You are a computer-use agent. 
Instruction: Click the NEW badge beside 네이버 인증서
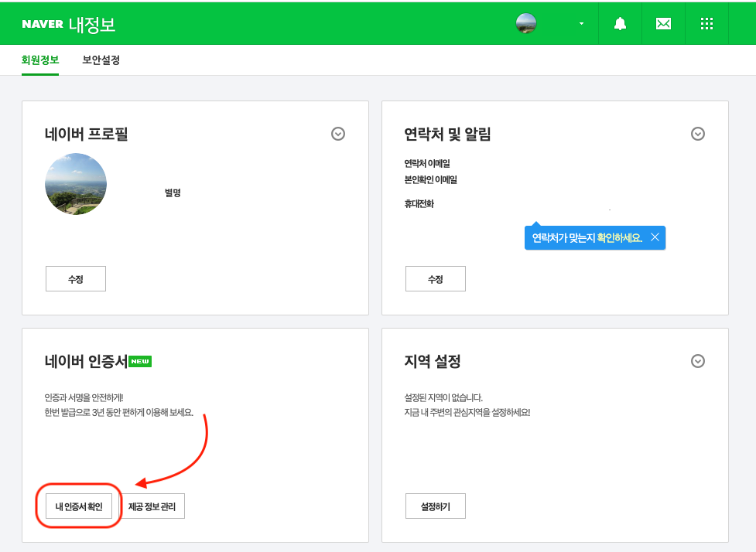coord(140,361)
